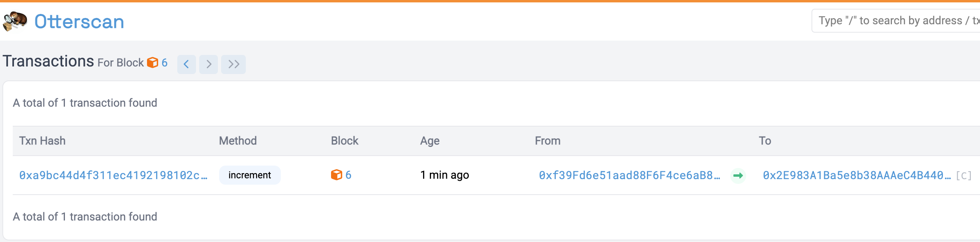Viewport: 980px width, 242px height.
Task: Click the Otterscan otter logo
Action: tap(15, 21)
